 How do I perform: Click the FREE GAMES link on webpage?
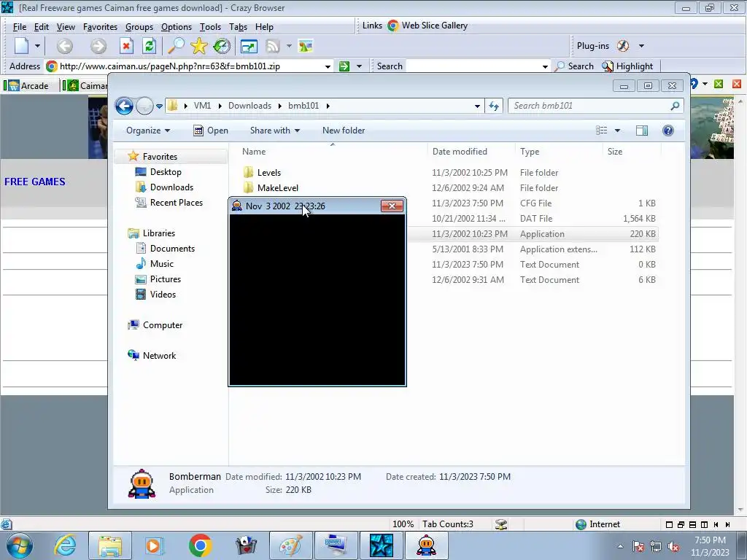tap(35, 182)
